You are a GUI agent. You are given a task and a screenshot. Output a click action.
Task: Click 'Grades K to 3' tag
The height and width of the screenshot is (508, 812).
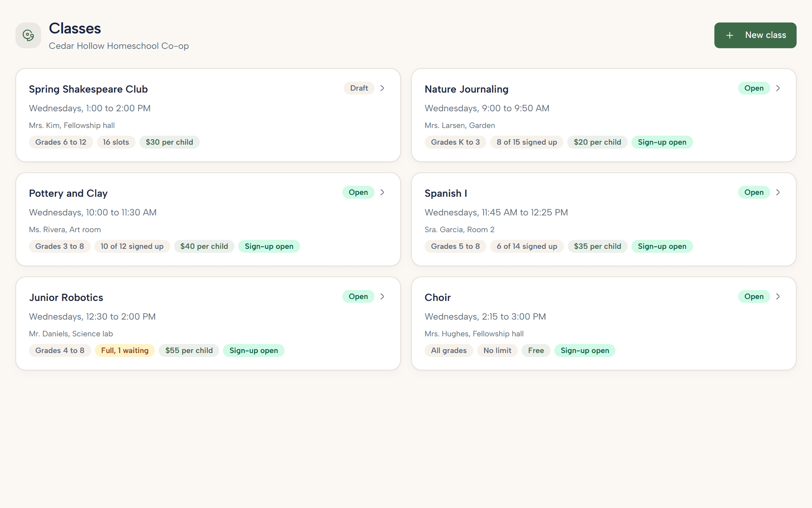tap(455, 142)
